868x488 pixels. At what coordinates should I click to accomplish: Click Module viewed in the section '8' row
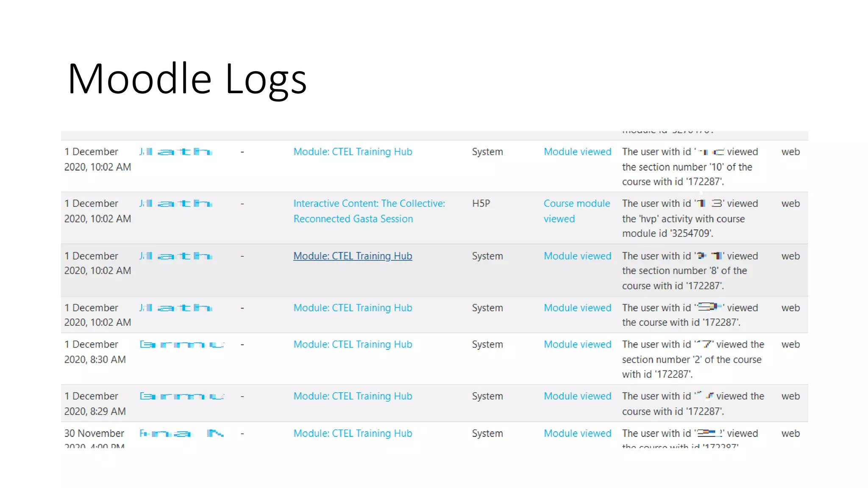578,256
